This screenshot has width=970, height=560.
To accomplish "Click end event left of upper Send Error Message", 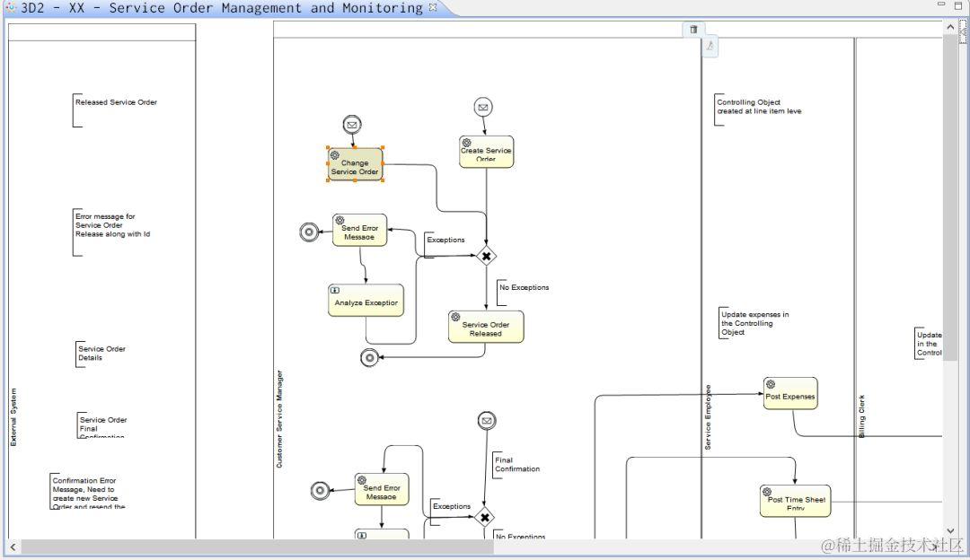I will tap(309, 232).
